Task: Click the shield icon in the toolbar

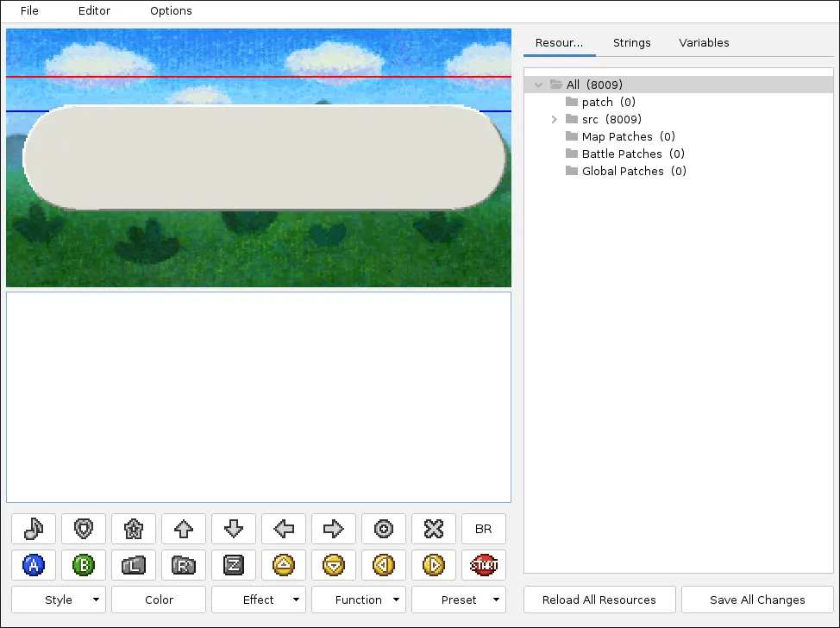Action: (x=83, y=529)
